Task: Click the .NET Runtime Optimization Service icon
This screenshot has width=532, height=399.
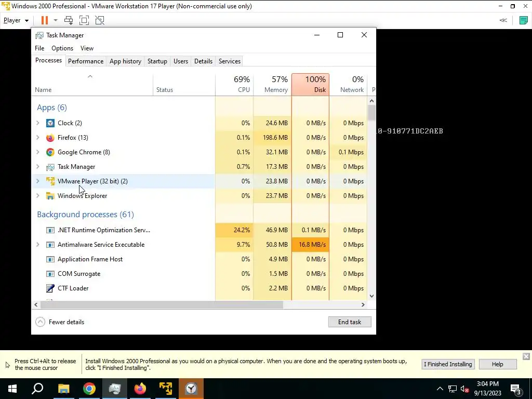Action: 50,230
